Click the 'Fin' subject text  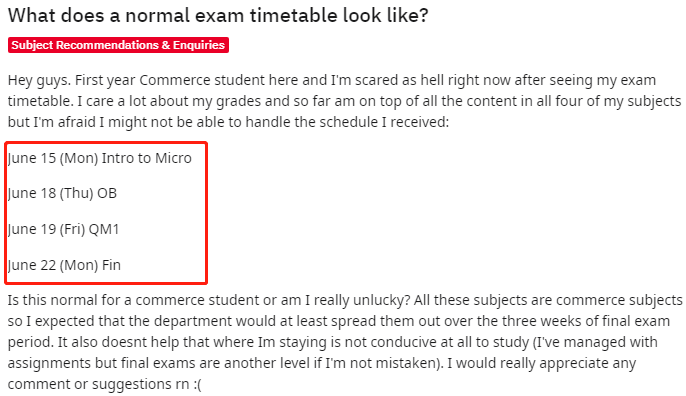(x=112, y=265)
